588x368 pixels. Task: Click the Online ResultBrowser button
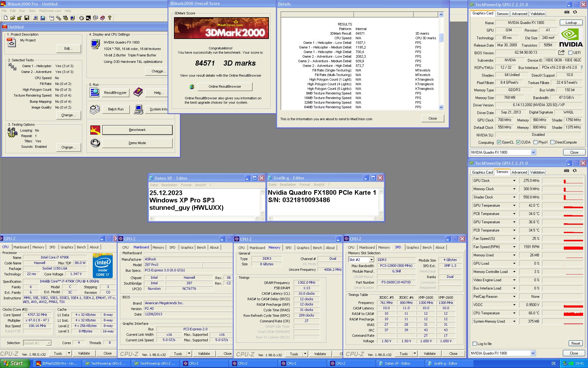pos(225,87)
